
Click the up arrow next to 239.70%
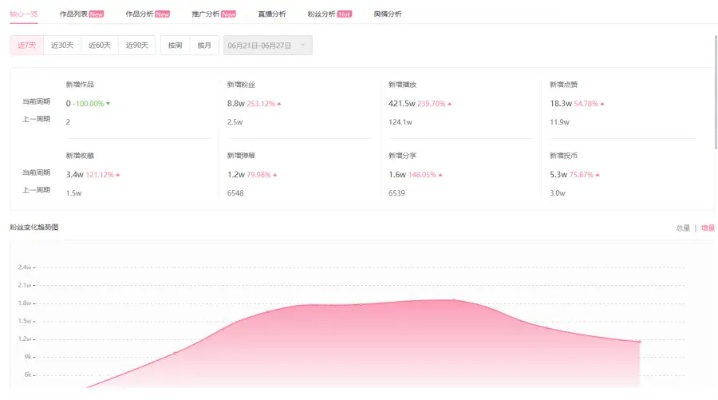[x=450, y=103]
